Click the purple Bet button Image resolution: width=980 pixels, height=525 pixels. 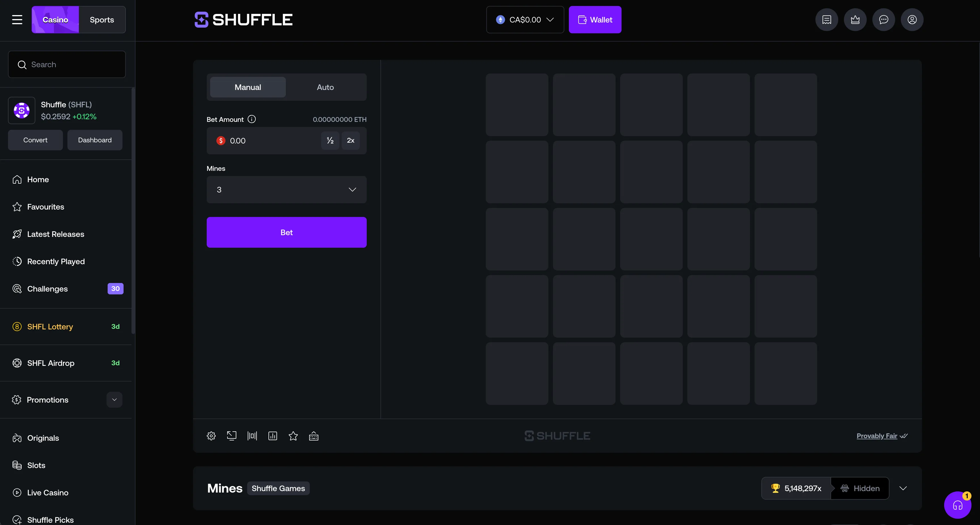pyautogui.click(x=286, y=232)
